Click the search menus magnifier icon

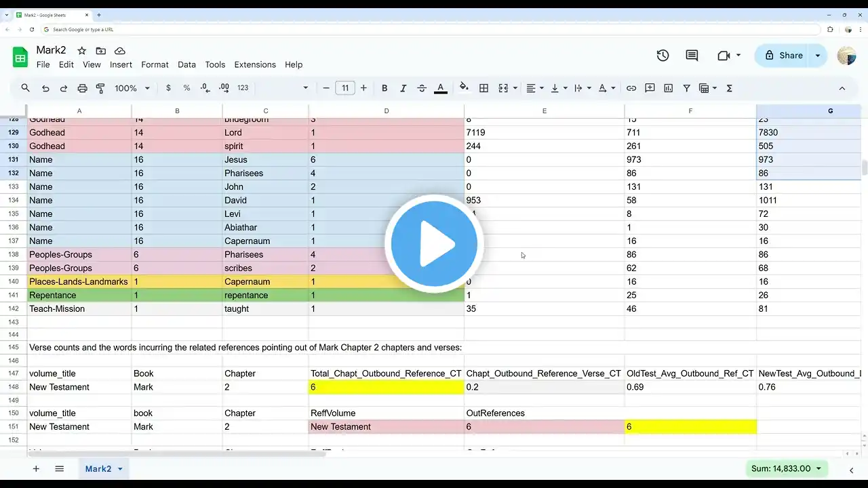(x=26, y=88)
